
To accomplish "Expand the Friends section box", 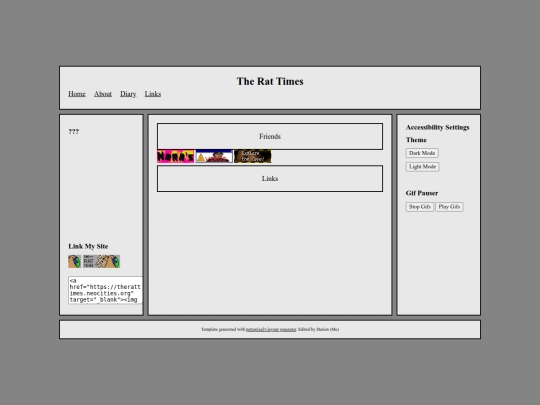I will click(x=270, y=136).
